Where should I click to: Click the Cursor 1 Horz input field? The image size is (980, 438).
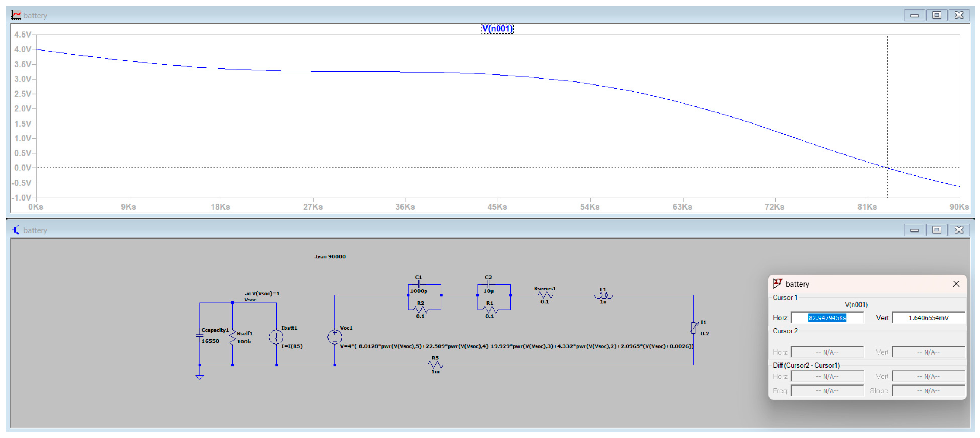click(x=827, y=318)
